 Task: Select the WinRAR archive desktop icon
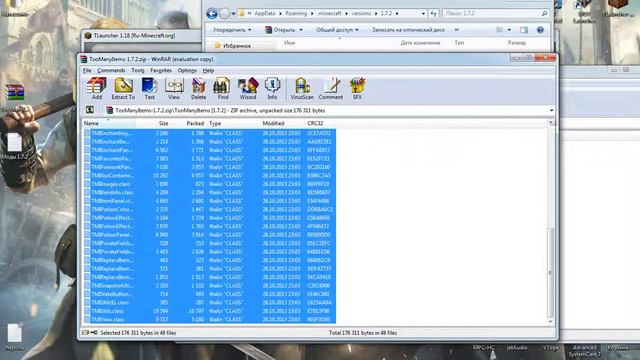[x=15, y=93]
